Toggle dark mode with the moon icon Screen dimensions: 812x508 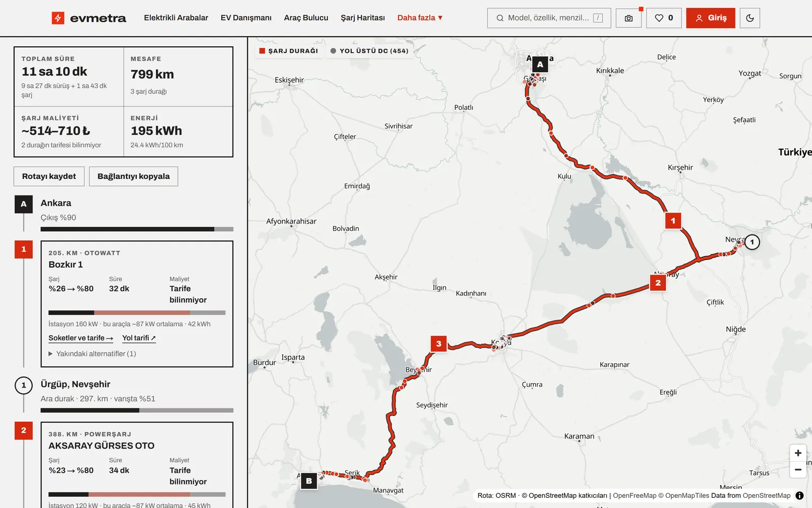[750, 18]
